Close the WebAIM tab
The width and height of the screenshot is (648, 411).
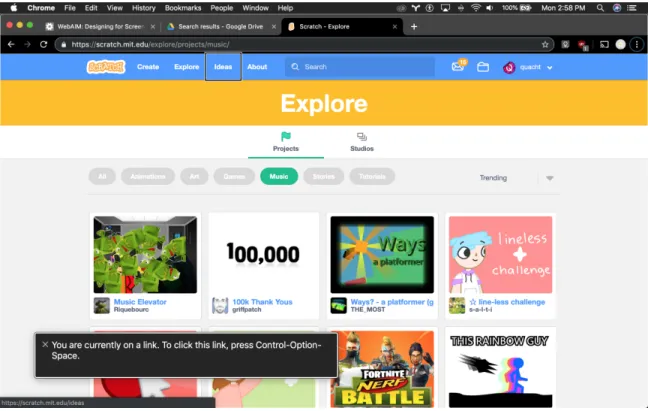click(152, 26)
